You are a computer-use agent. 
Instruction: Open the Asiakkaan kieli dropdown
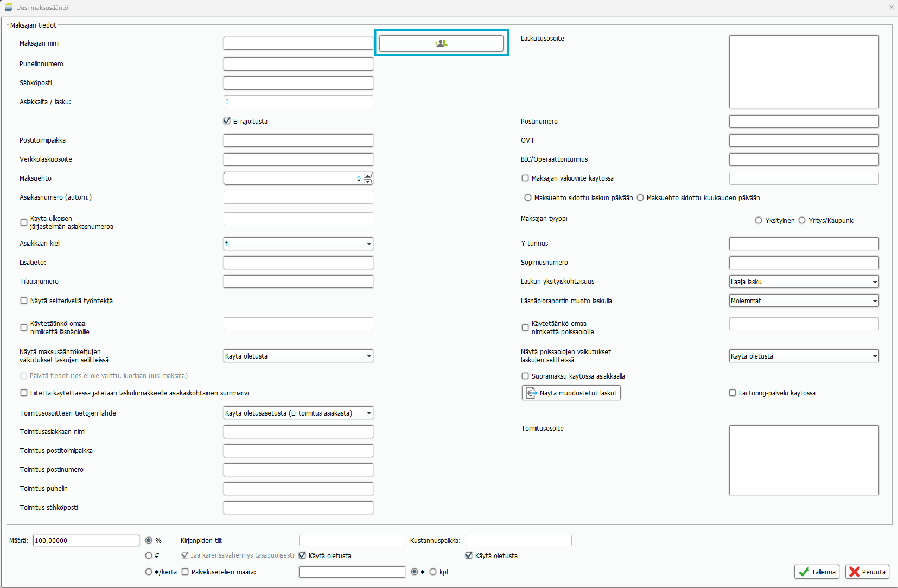pos(298,244)
